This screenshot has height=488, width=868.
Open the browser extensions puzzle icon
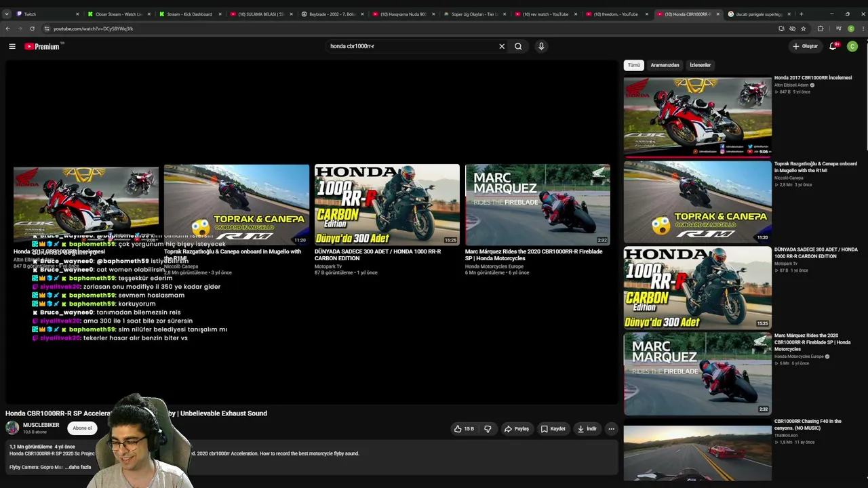[821, 28]
